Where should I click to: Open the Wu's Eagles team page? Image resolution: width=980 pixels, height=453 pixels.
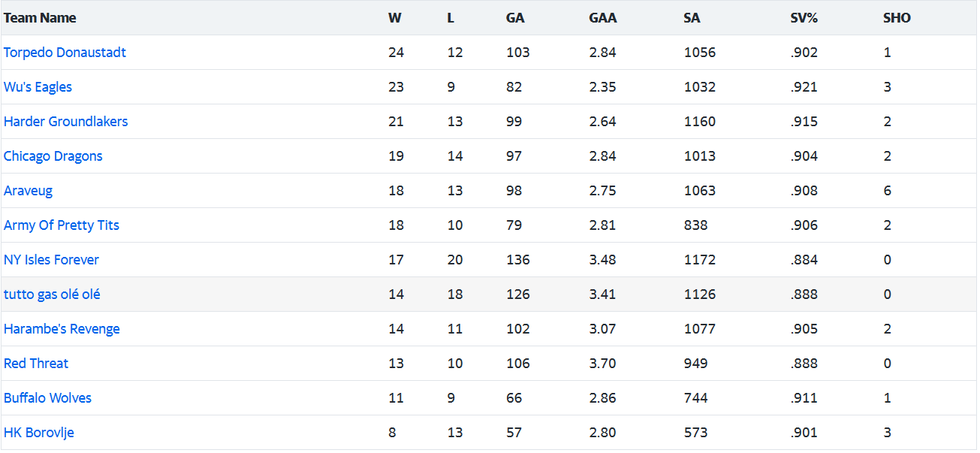(38, 87)
